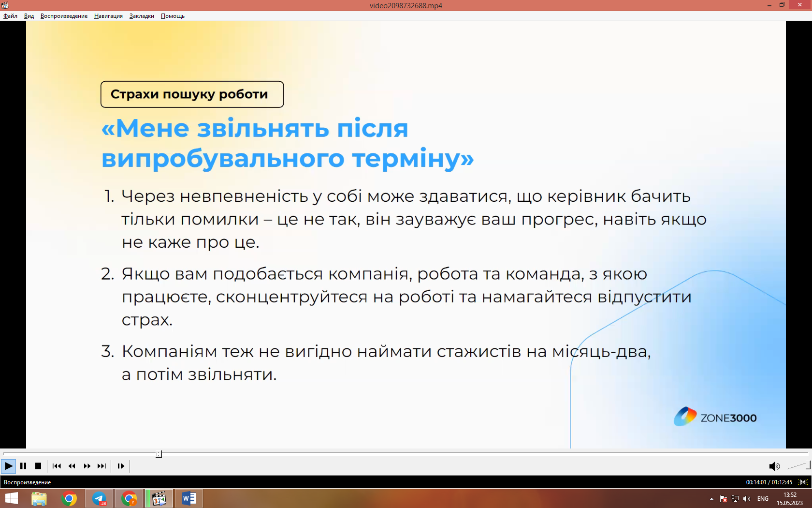The width and height of the screenshot is (812, 508).
Task: Switch to Microsoft Word in the taskbar
Action: (x=189, y=498)
